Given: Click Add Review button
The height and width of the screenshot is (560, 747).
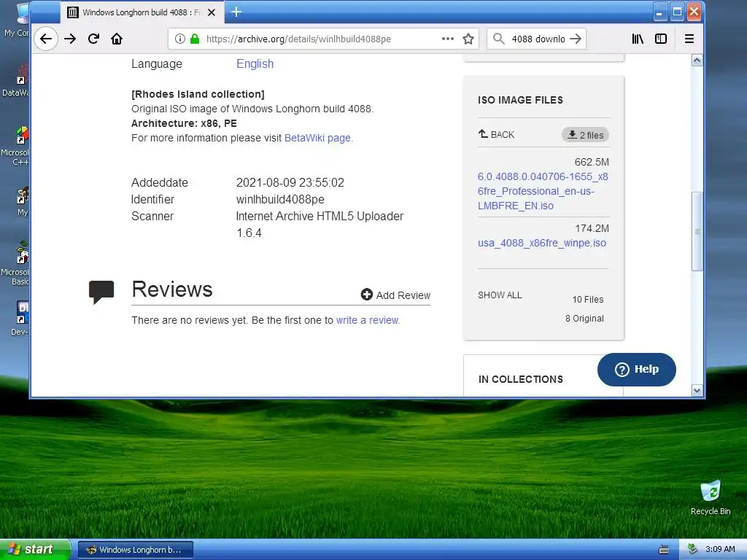Looking at the screenshot, I should (396, 295).
